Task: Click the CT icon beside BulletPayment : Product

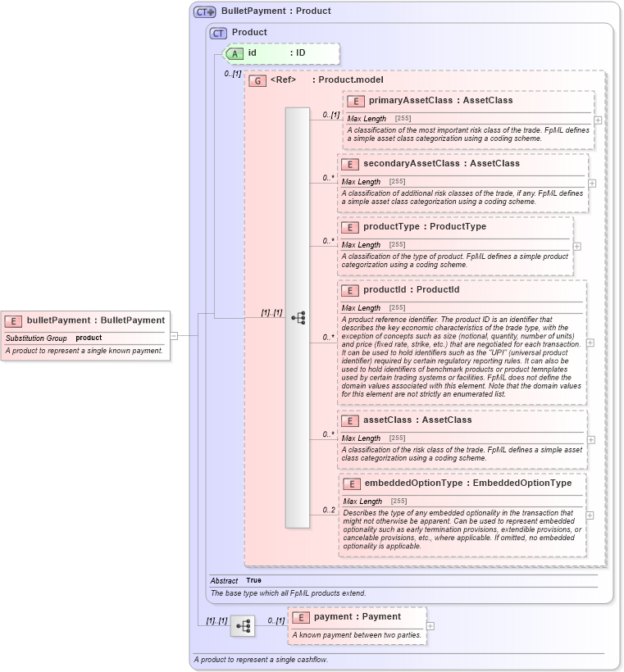Action: (204, 12)
